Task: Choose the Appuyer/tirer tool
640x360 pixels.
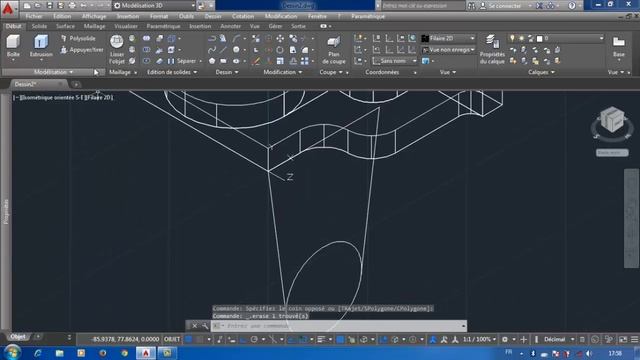Action: 82,50
